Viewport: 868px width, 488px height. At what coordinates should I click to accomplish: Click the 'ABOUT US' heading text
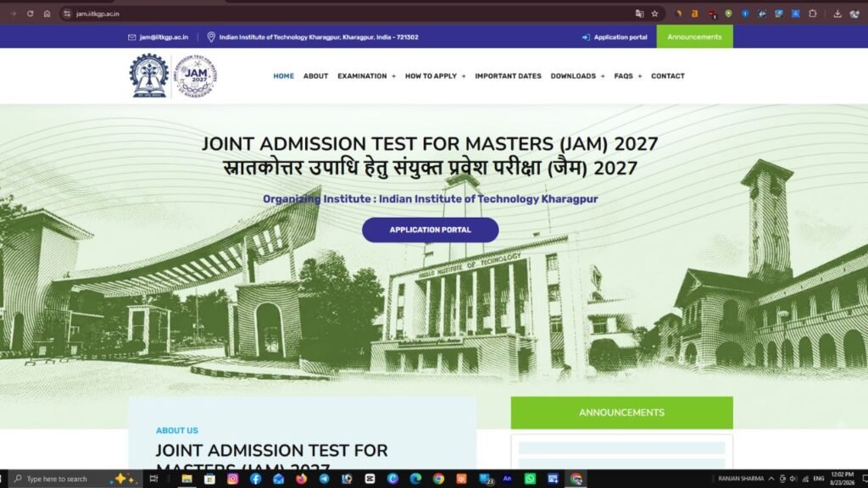point(176,430)
